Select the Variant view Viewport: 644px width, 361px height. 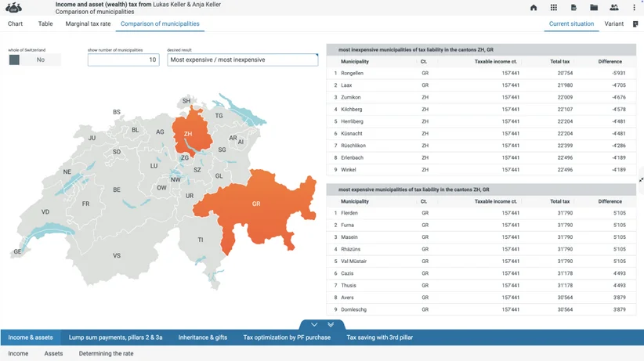coord(613,23)
